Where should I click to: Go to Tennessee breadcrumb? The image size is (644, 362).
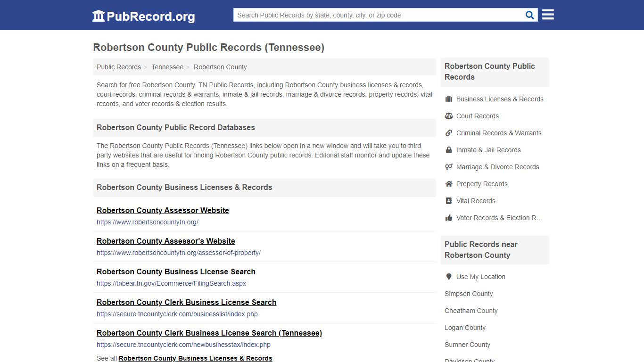coord(167,67)
